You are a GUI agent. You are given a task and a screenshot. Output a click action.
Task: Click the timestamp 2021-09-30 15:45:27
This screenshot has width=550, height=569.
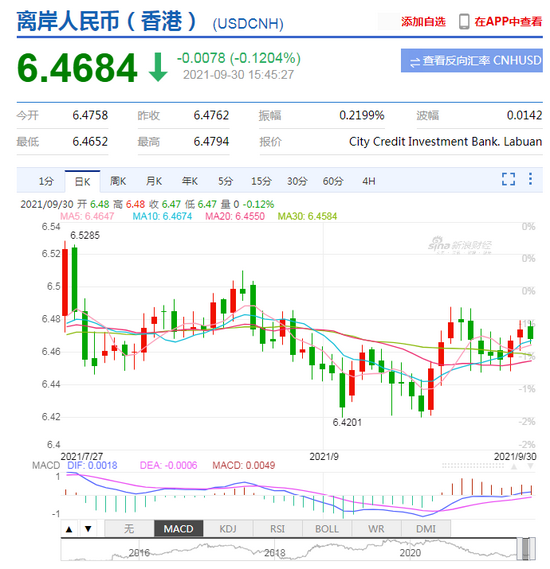pyautogui.click(x=238, y=75)
